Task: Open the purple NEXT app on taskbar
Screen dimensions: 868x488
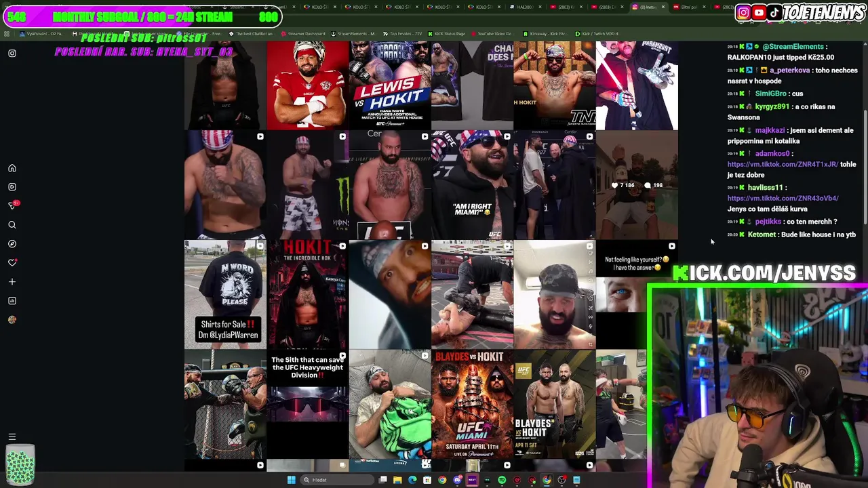Action: (472, 480)
